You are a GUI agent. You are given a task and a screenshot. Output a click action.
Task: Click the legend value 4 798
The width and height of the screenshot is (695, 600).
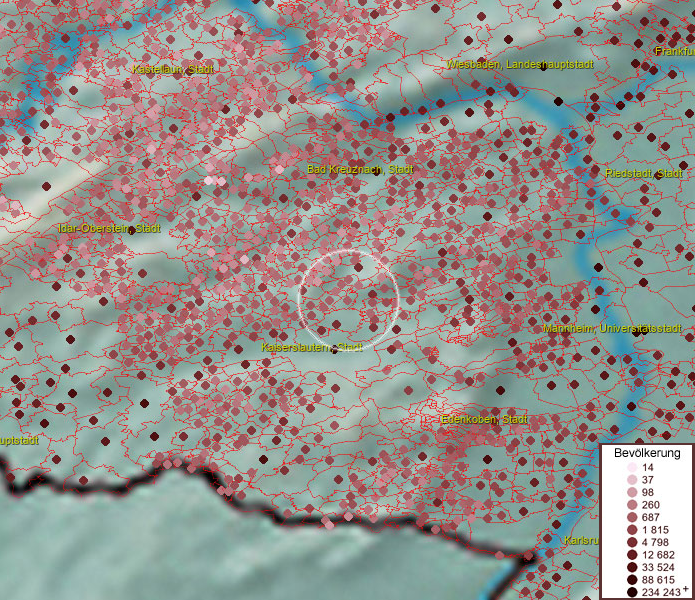point(655,542)
